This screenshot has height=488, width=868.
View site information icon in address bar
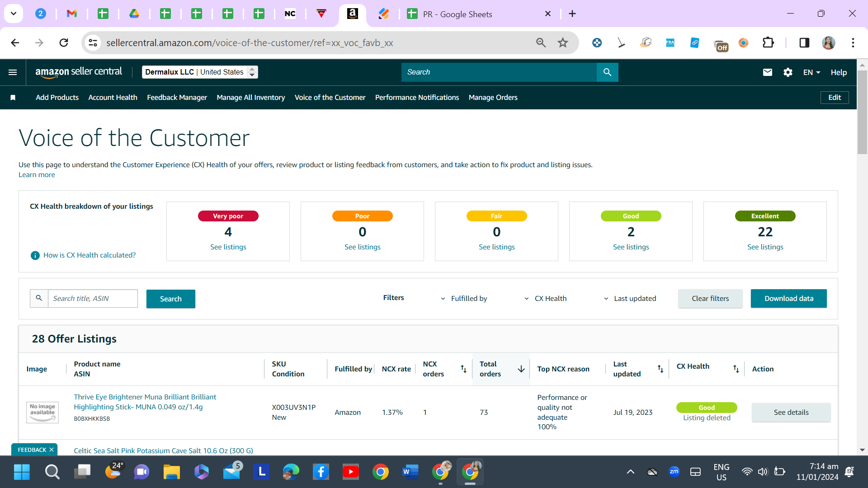point(93,43)
